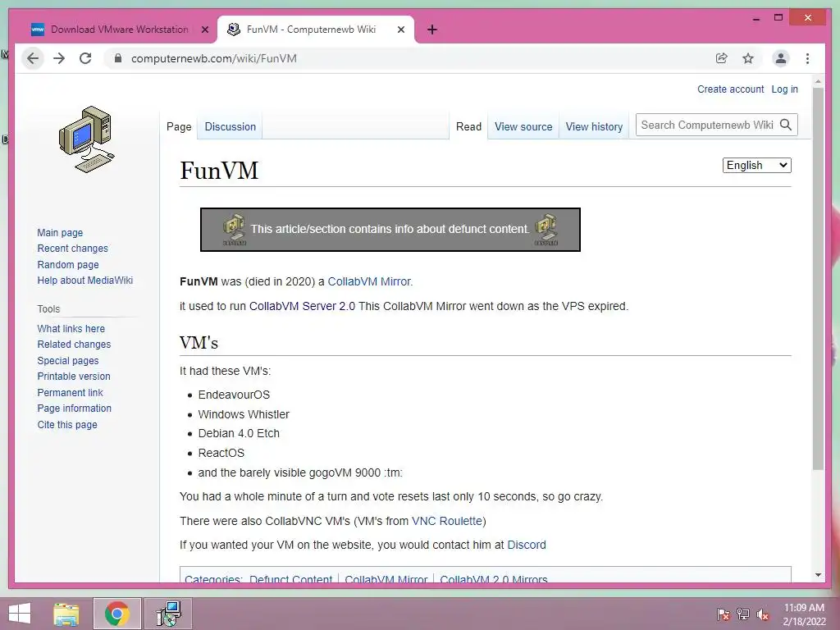Image resolution: width=840 pixels, height=630 pixels.
Task: Open File Explorer from the taskbar
Action: (x=66, y=614)
